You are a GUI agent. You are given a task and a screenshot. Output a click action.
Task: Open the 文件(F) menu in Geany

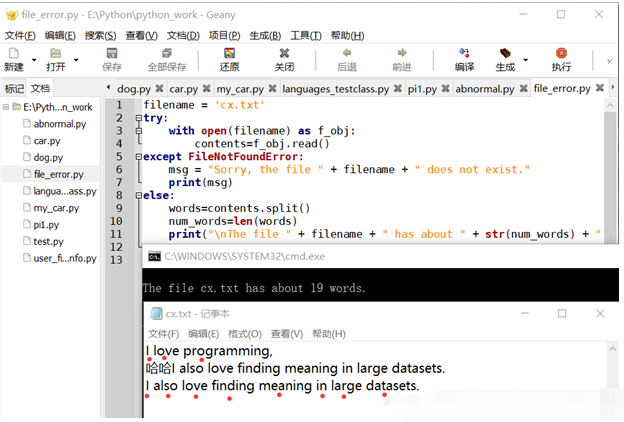click(x=20, y=36)
